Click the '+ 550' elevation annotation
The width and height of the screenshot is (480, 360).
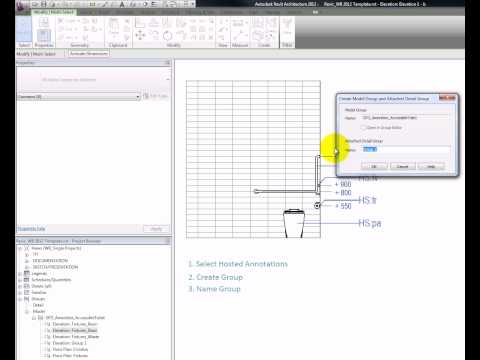pos(343,206)
